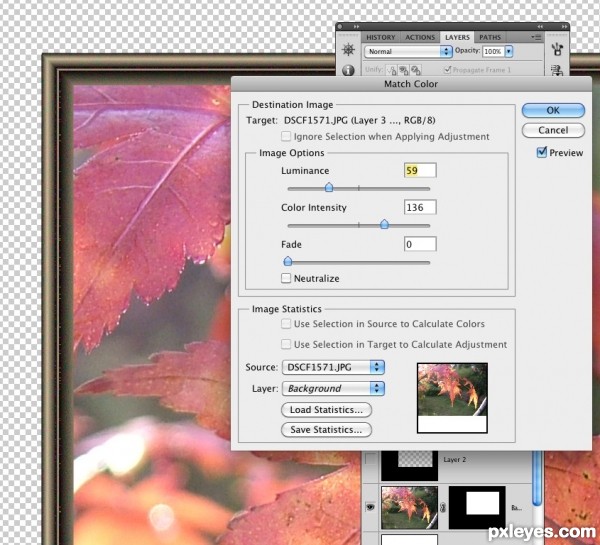Select Layer 2 thumbnail
The width and height of the screenshot is (600, 545).
pyautogui.click(x=409, y=465)
